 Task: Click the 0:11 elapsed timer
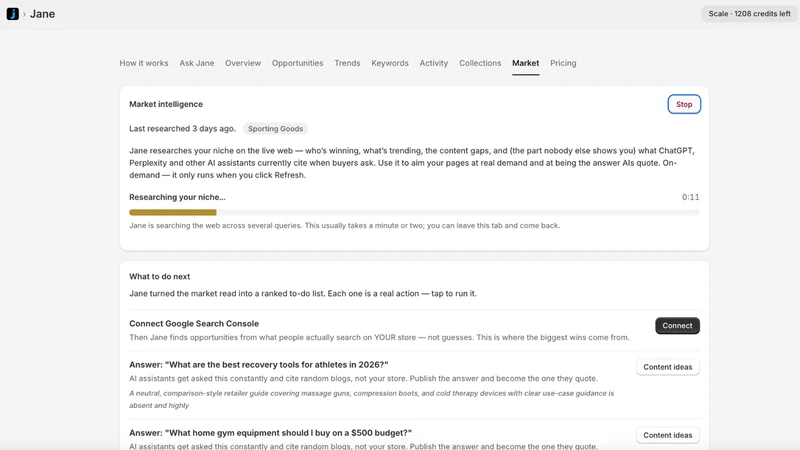coord(691,197)
